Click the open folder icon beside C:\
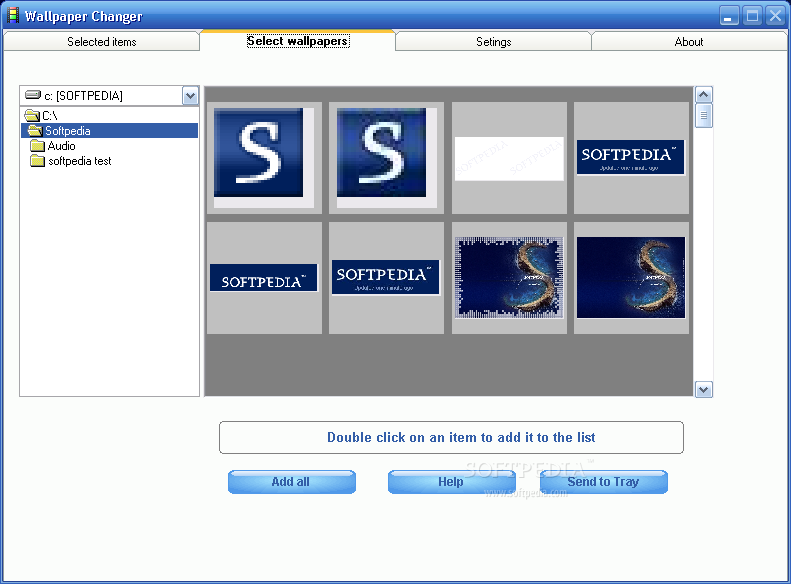The width and height of the screenshot is (791, 584). 32,116
